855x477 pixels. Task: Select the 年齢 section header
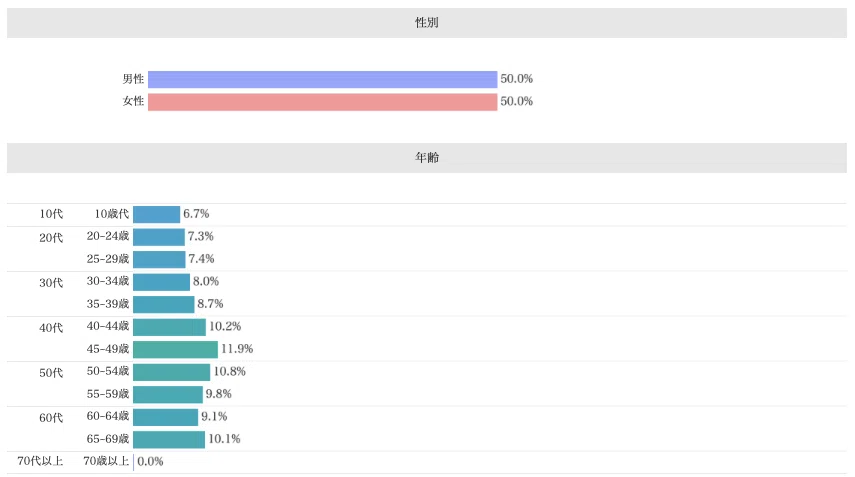[x=427, y=158]
